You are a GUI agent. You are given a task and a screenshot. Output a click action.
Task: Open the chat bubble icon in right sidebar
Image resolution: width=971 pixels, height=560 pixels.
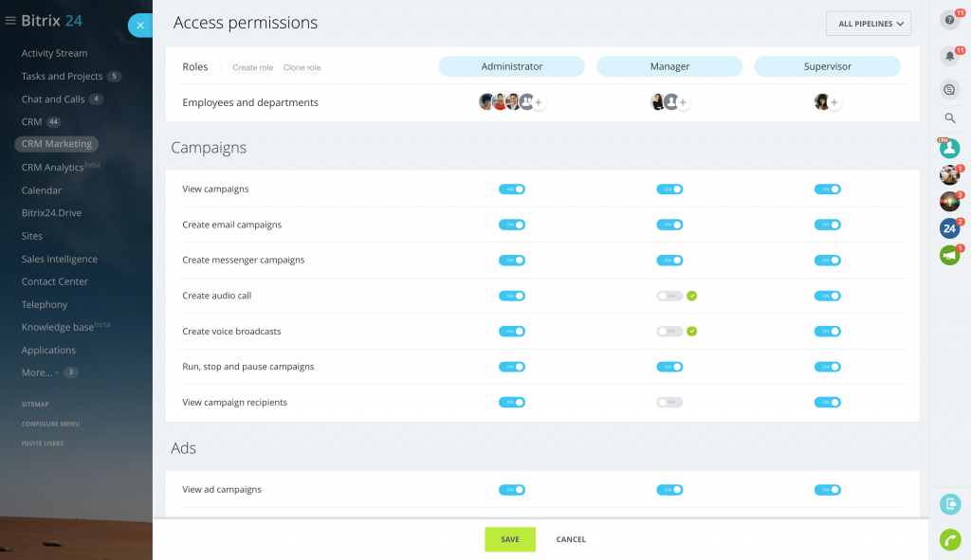pyautogui.click(x=949, y=89)
